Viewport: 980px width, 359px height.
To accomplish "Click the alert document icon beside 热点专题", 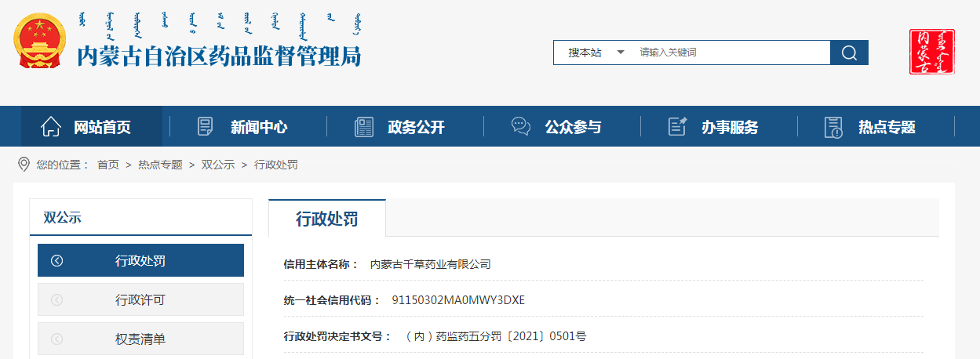I will pos(833,127).
